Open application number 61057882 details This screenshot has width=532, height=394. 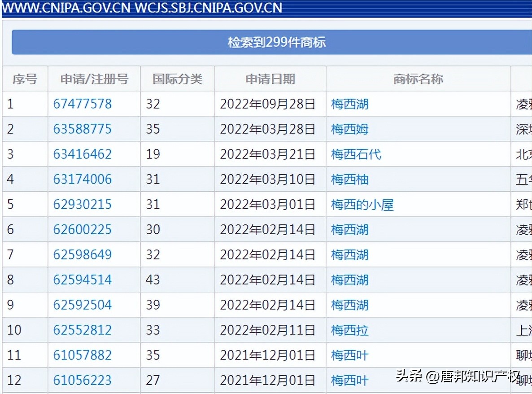83,355
